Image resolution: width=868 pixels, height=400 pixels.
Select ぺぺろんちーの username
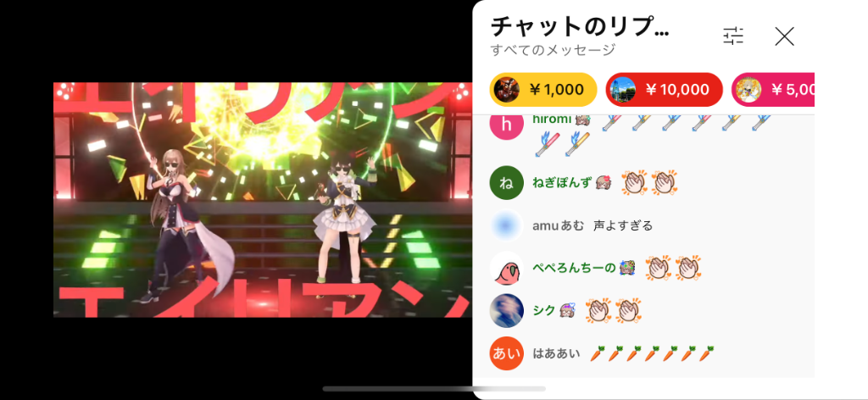(574, 269)
